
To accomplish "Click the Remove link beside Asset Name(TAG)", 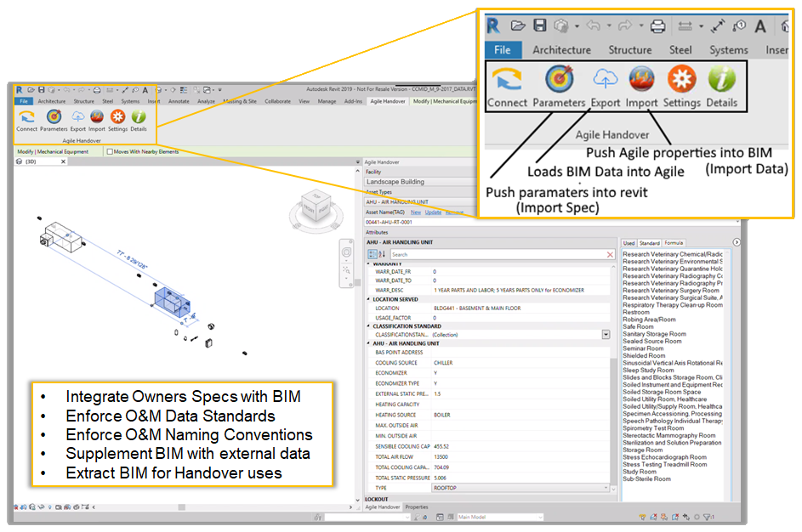I will point(455,212).
